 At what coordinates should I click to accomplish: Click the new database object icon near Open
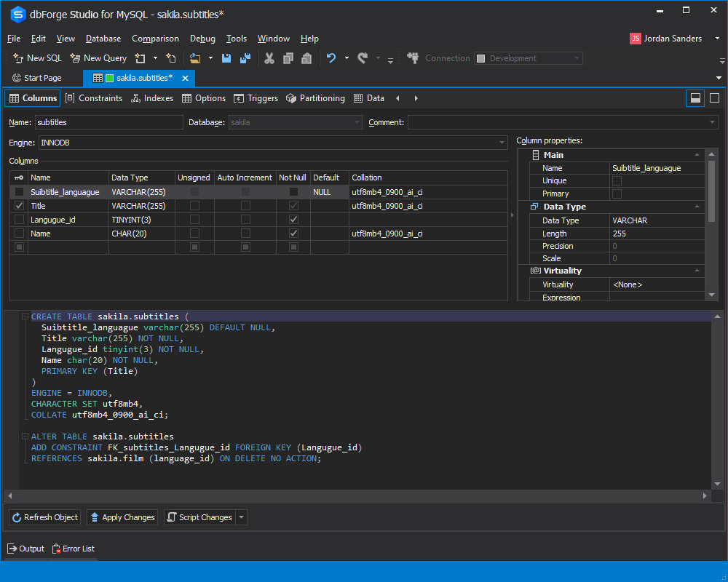(171, 58)
